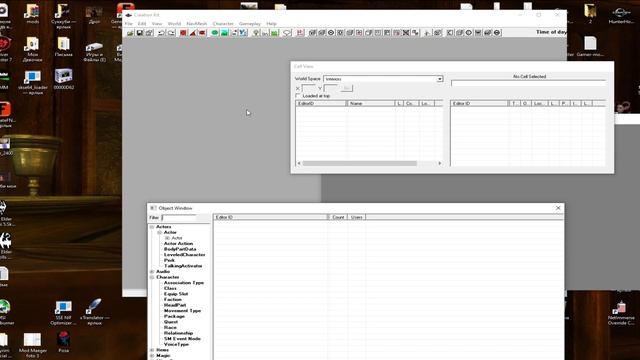Click the black X-shaped toolbar icon
The width and height of the screenshot is (640, 360).
[x=406, y=33]
